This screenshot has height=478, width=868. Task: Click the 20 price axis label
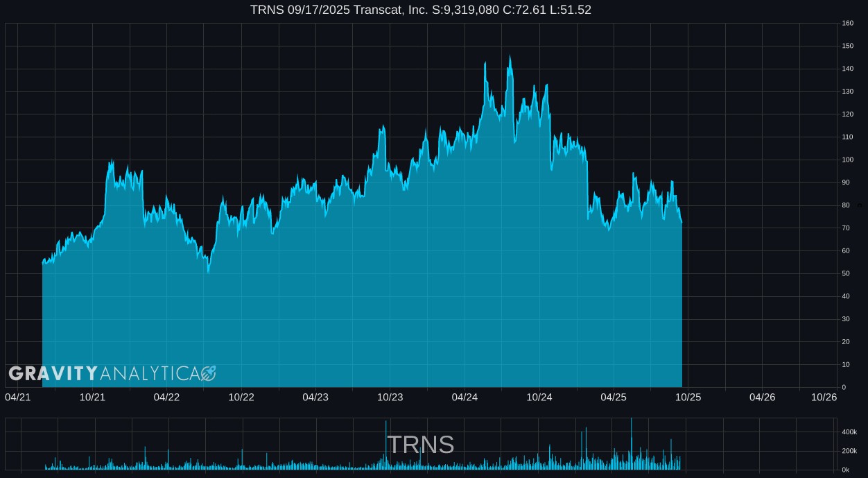pos(846,342)
